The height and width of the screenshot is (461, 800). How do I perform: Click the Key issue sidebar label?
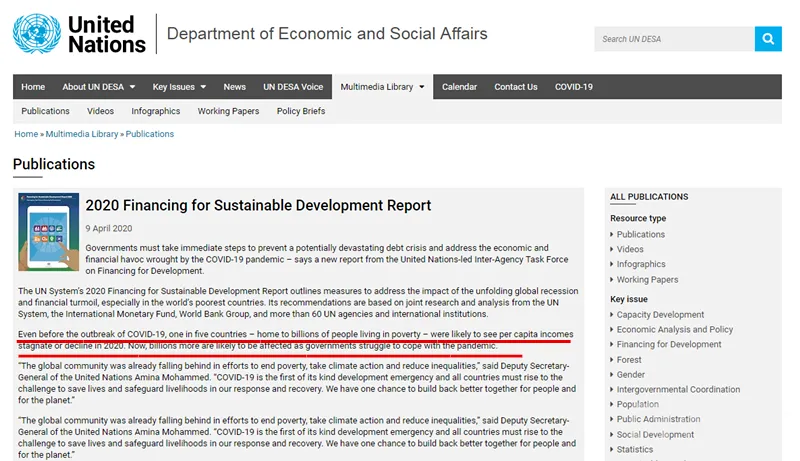[629, 299]
